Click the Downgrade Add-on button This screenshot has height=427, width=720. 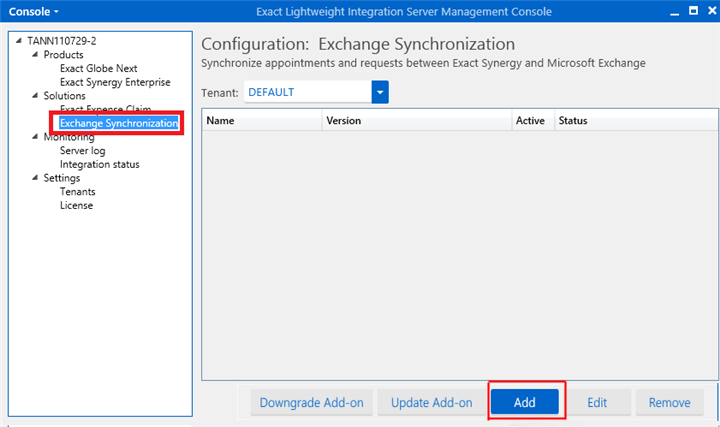point(311,403)
